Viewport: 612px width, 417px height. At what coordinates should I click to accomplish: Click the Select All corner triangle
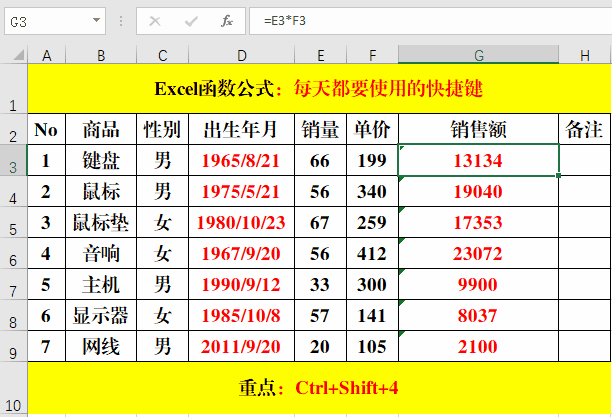pos(18,55)
